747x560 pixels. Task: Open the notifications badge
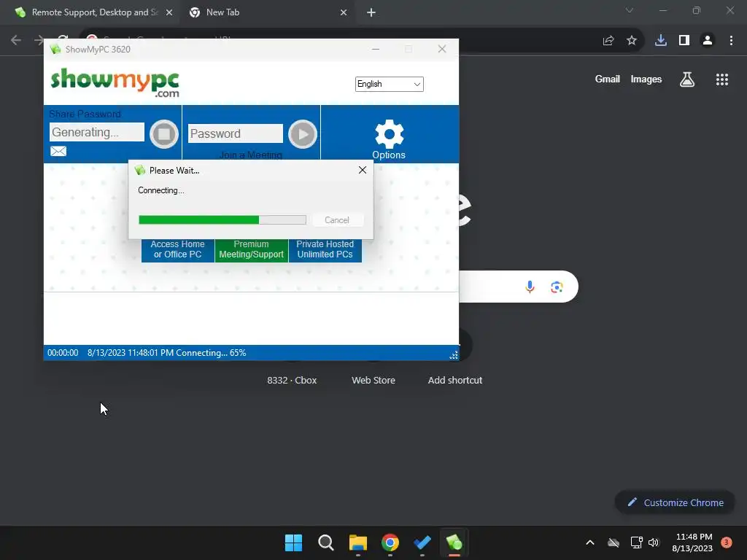726,542
